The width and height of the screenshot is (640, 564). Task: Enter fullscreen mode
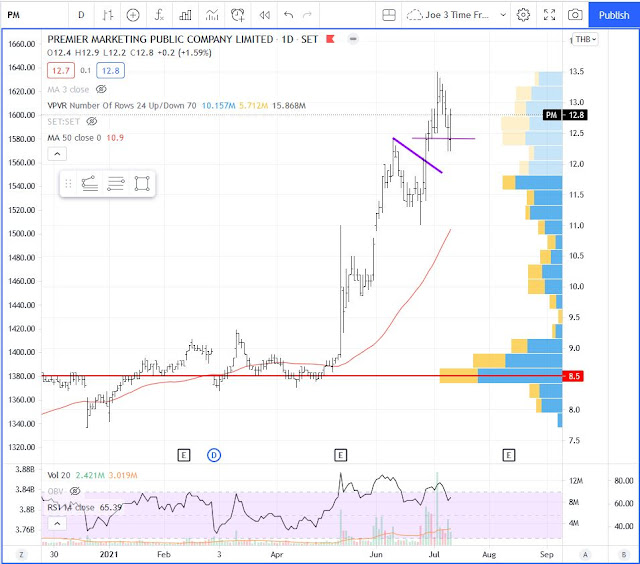point(549,15)
